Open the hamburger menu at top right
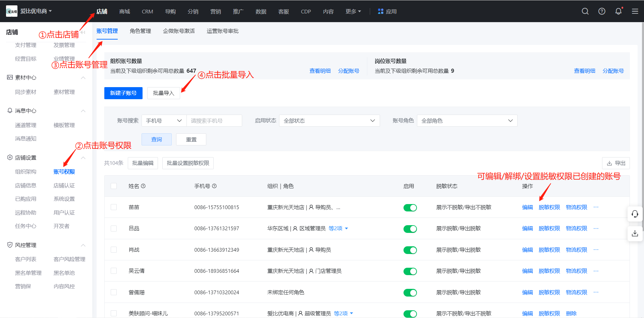 (x=635, y=11)
